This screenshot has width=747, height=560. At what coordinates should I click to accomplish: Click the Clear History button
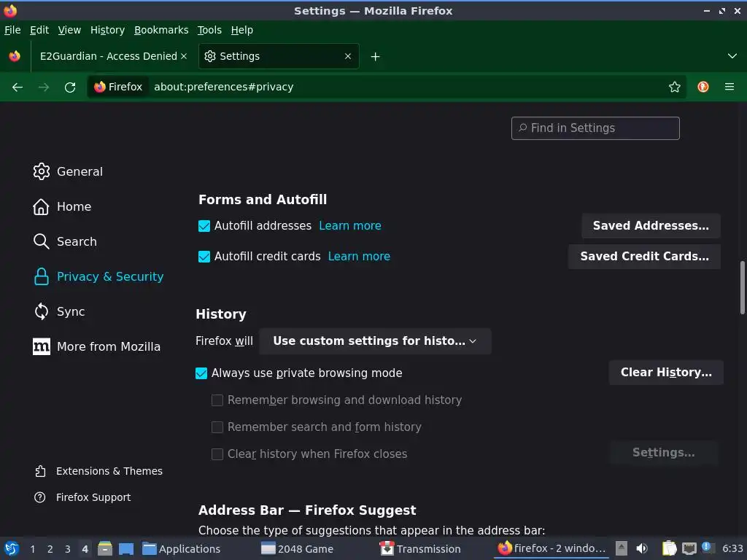coord(666,373)
